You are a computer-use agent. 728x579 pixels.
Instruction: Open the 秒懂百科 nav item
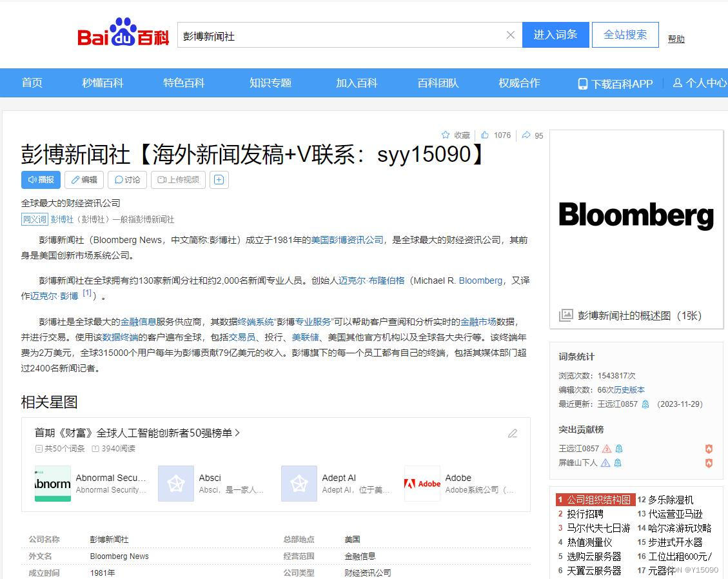(103, 83)
